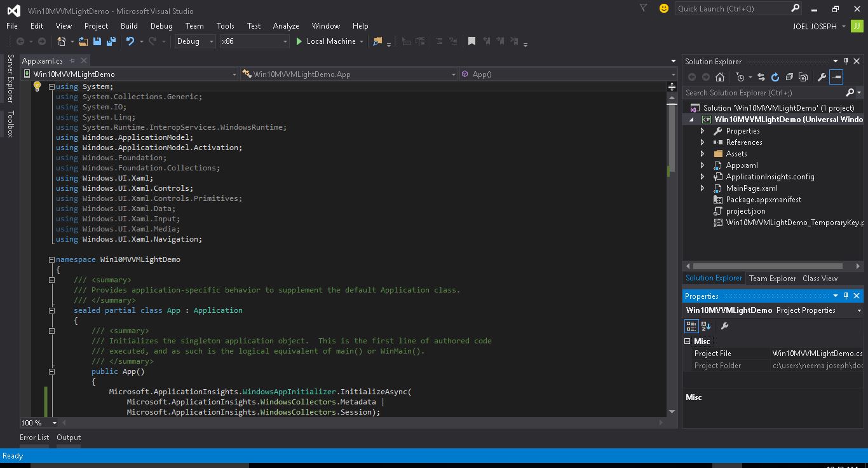Collapse the namespace Win10MVVMLightDemo code block

point(51,259)
